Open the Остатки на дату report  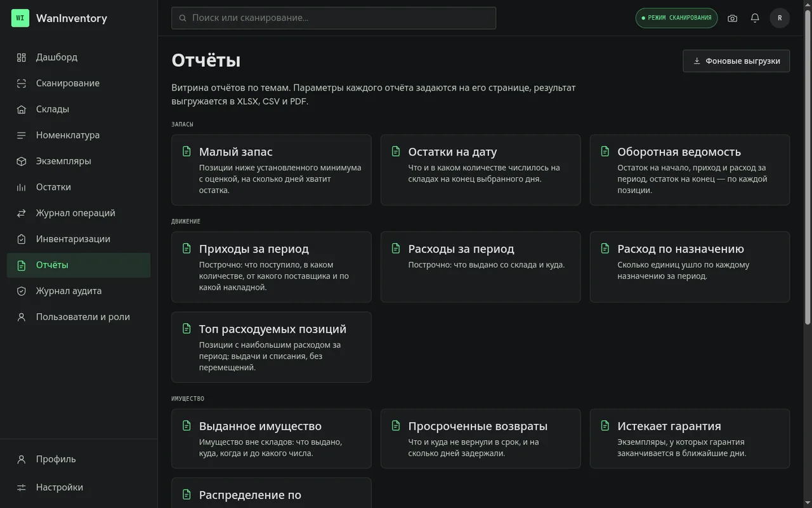tap(480, 170)
